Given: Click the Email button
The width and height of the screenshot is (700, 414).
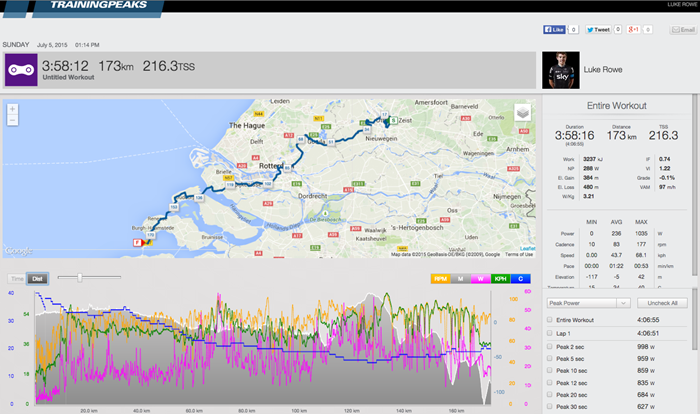Looking at the screenshot, I should pos(683,29).
